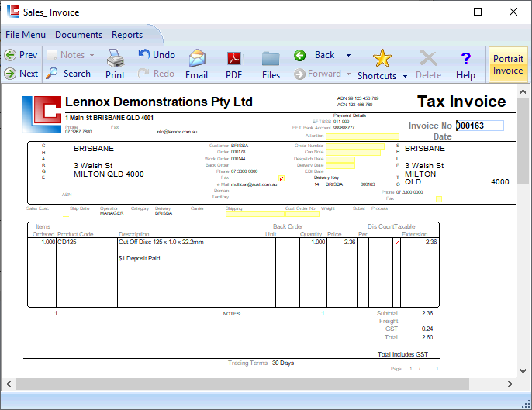Click the Prev text button

tap(28, 55)
